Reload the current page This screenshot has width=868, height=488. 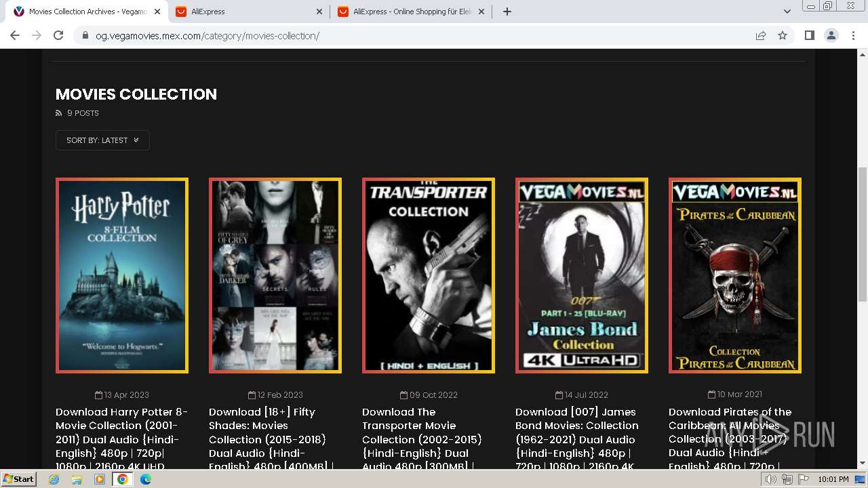[x=58, y=35]
